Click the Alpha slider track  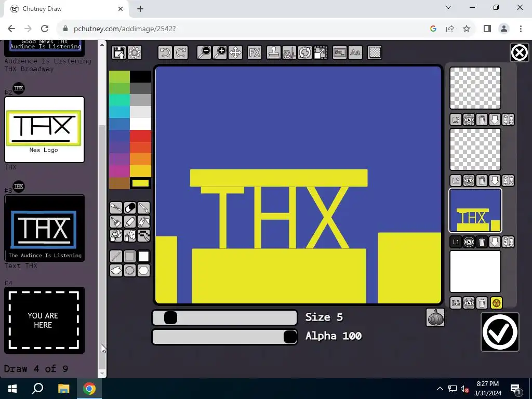[x=224, y=337]
